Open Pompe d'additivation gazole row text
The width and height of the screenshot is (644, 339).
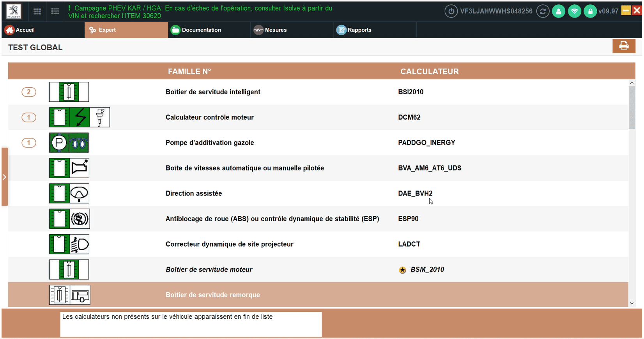tap(210, 143)
